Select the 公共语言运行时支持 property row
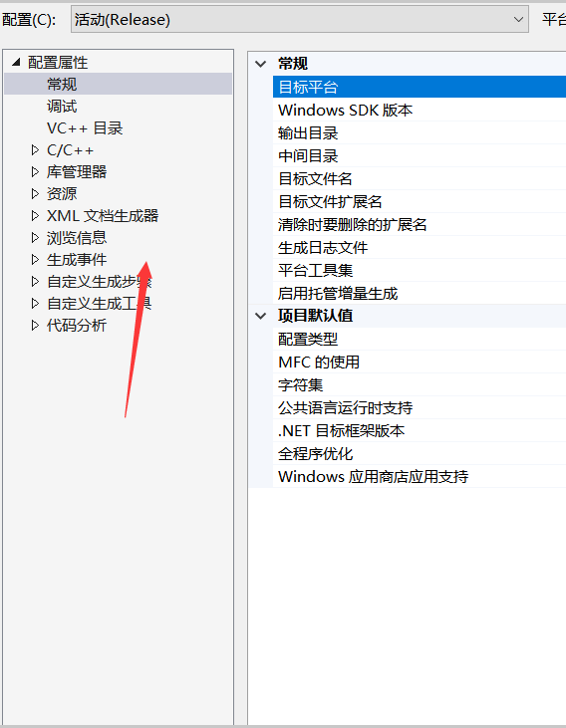Image resolution: width=566 pixels, height=728 pixels. tap(420, 407)
